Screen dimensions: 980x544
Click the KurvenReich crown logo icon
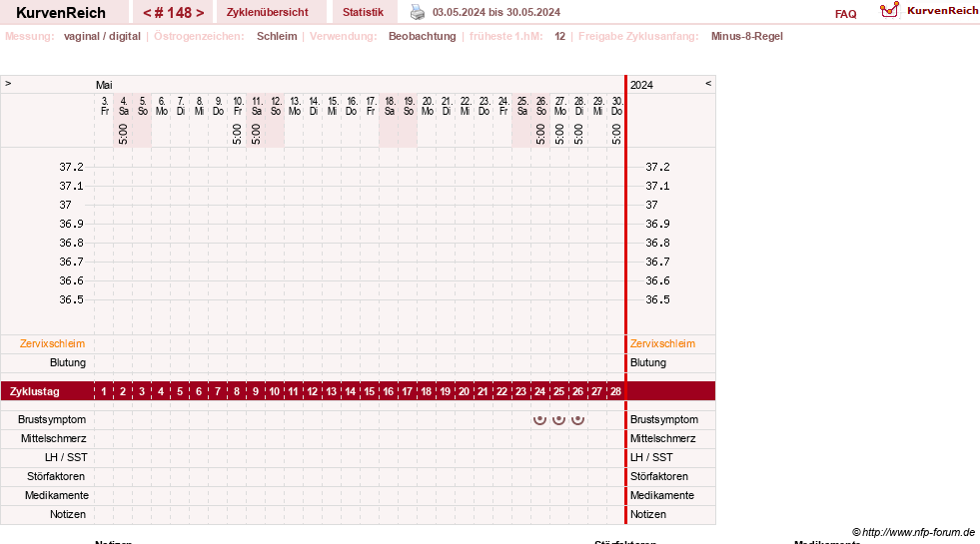(889, 10)
